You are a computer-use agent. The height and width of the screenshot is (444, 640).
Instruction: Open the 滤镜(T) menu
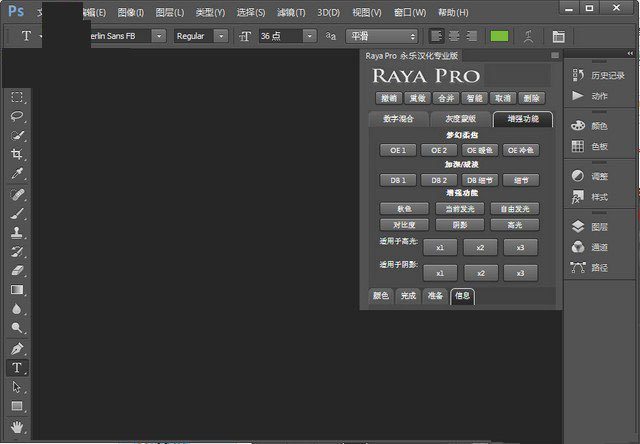click(x=291, y=12)
